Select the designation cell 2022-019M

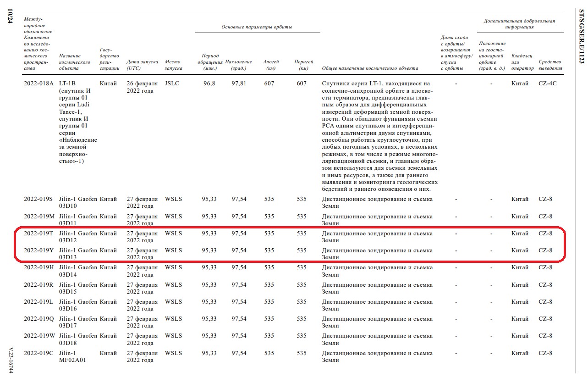click(x=39, y=216)
